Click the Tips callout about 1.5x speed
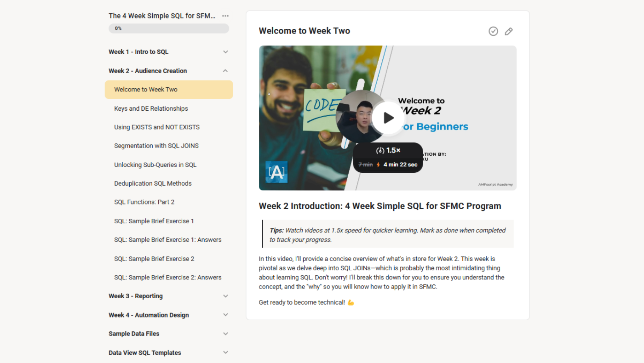The height and width of the screenshot is (363, 644). pyautogui.click(x=388, y=235)
